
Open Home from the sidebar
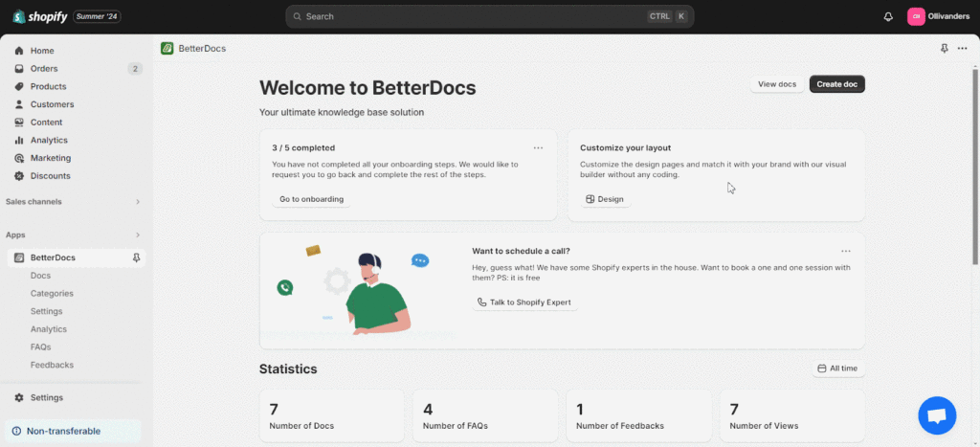tap(42, 51)
